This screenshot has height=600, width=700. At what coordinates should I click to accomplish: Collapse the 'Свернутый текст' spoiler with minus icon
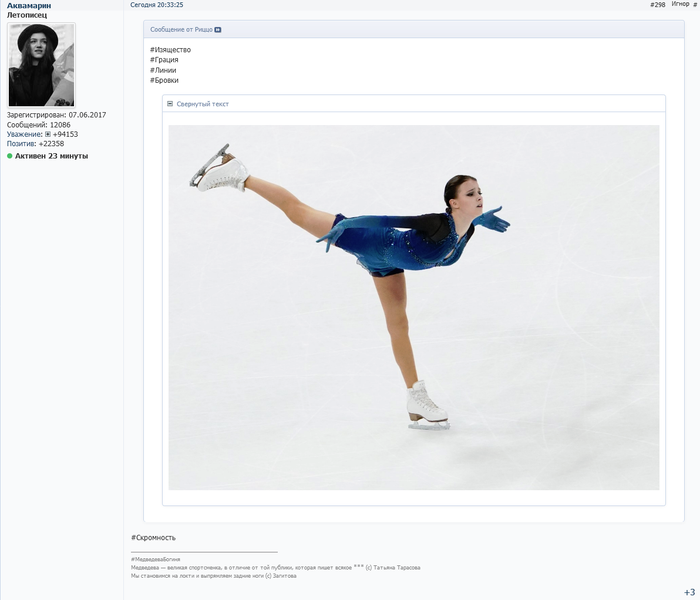point(170,104)
